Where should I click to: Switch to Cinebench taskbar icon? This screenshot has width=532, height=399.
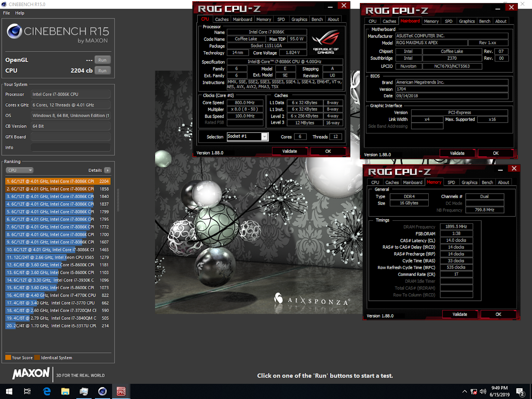click(x=102, y=391)
